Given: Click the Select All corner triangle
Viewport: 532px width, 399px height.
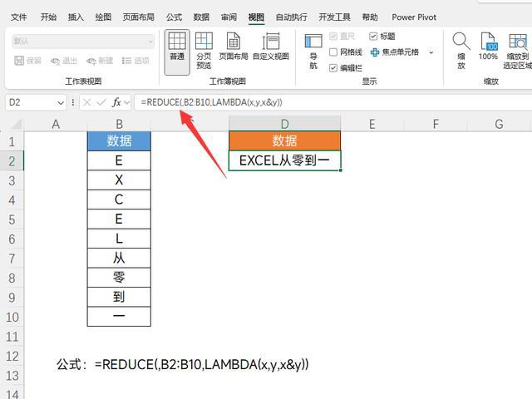Looking at the screenshot, I should 17,124.
